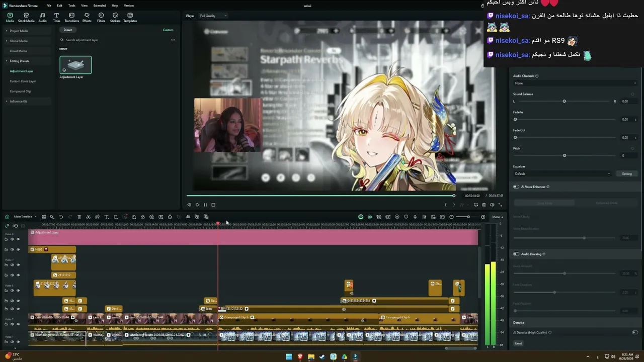Open the View menu

[84, 6]
